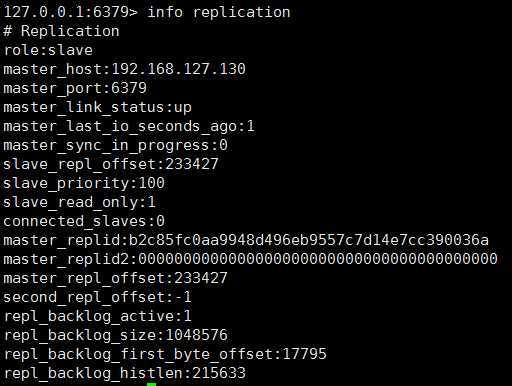Click the repl_backlog_active:1 line

pos(97,316)
